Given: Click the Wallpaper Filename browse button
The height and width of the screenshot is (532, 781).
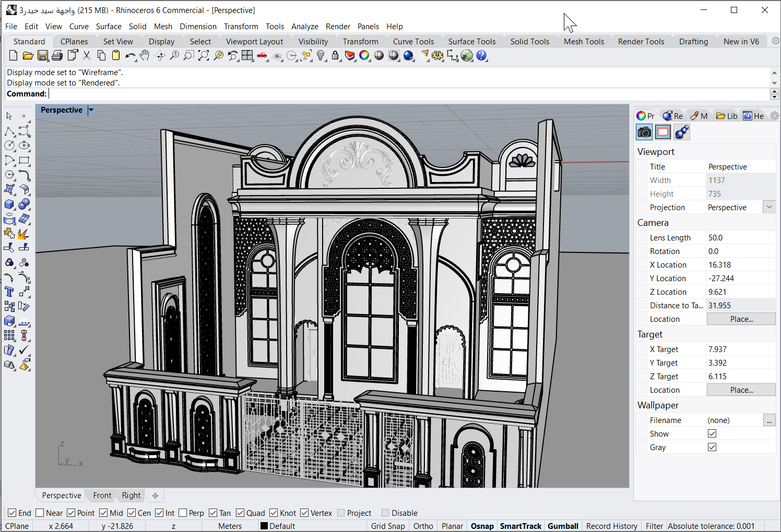Looking at the screenshot, I should [x=769, y=420].
